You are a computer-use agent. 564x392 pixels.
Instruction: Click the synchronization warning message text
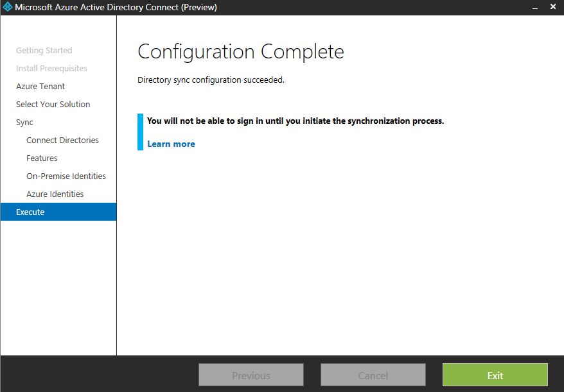[x=295, y=121]
